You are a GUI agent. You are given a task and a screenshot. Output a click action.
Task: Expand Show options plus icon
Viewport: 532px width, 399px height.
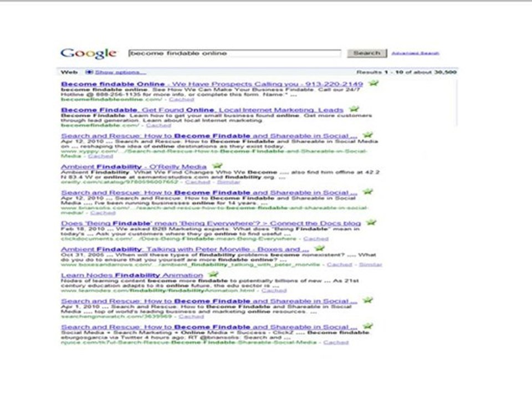coord(89,72)
